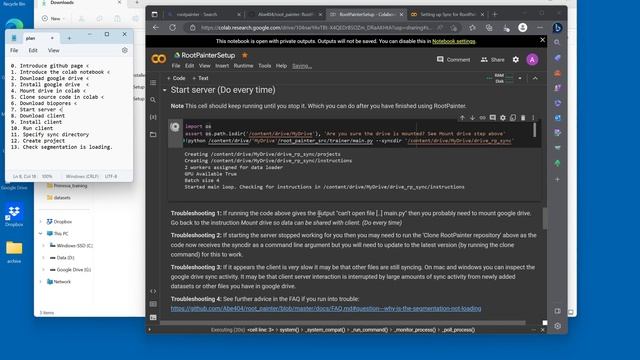Dismiss the private outputs banner
Screen dimensions: 640x360
point(542,40)
